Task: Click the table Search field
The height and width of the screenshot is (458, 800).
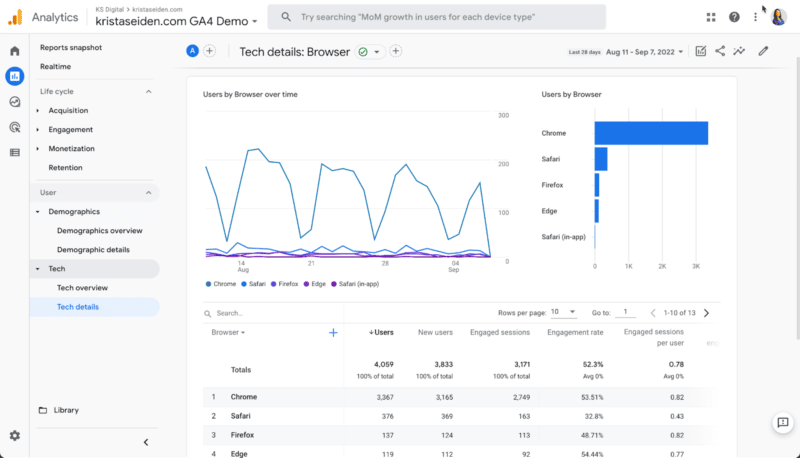Action: click(x=270, y=313)
